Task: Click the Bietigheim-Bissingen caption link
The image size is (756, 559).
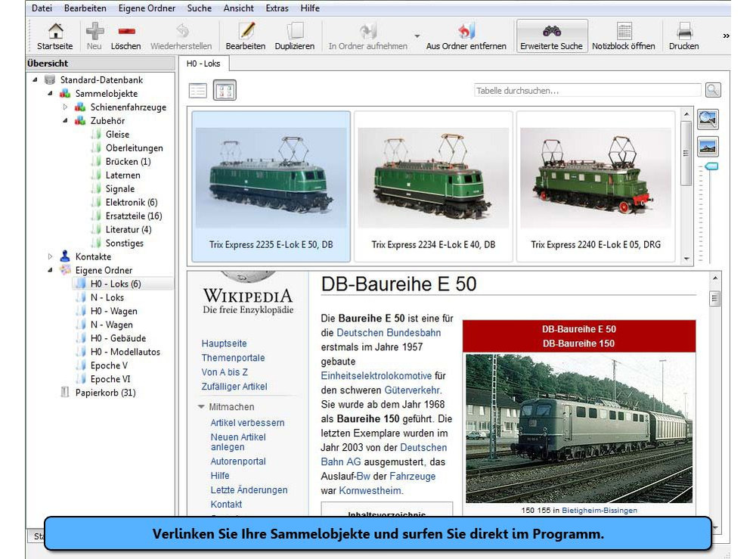Action: (x=600, y=511)
